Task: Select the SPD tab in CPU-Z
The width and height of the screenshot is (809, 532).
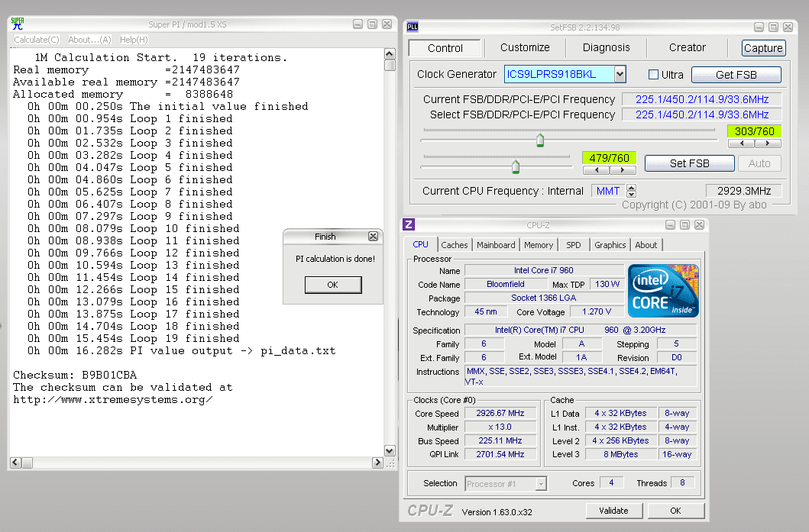Action: 573,245
